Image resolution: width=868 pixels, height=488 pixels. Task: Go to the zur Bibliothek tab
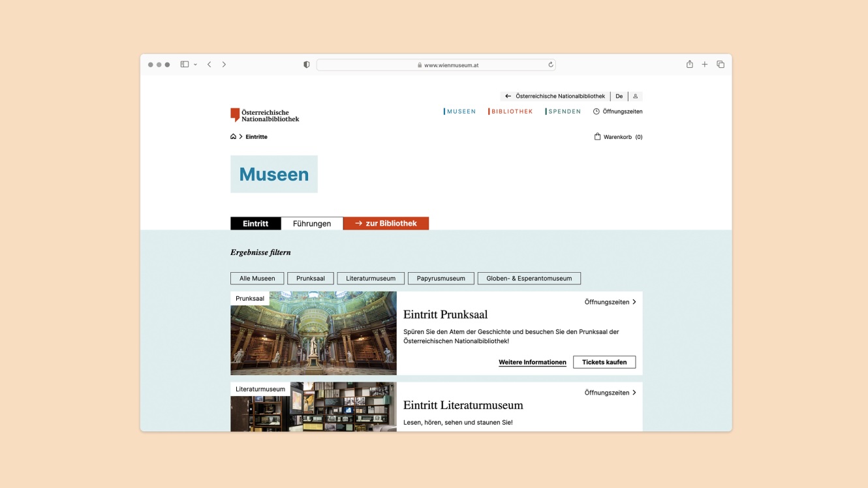(386, 224)
